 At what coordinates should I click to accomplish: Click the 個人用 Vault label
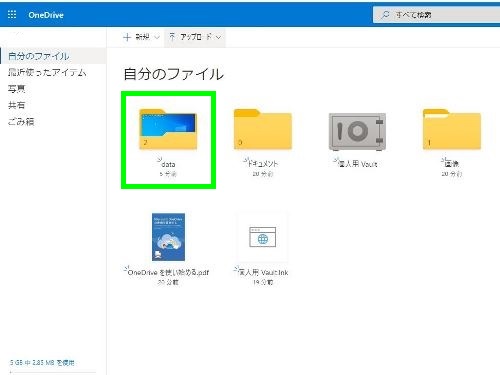(358, 164)
